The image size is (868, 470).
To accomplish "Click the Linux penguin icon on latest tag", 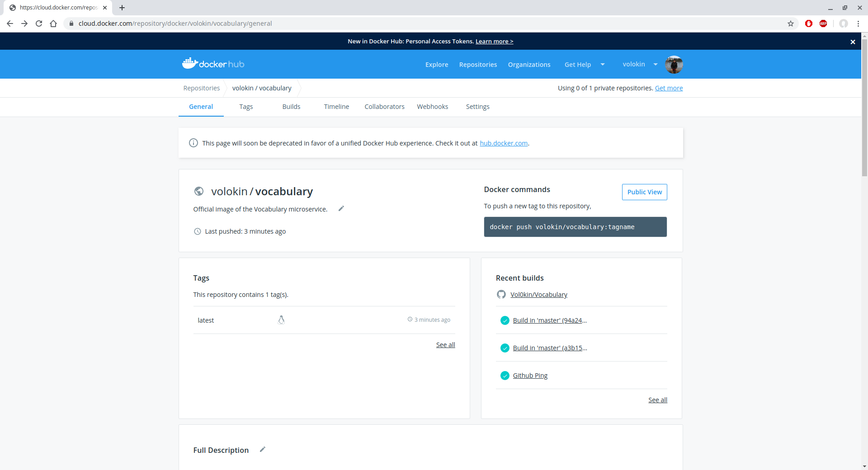I will [281, 320].
